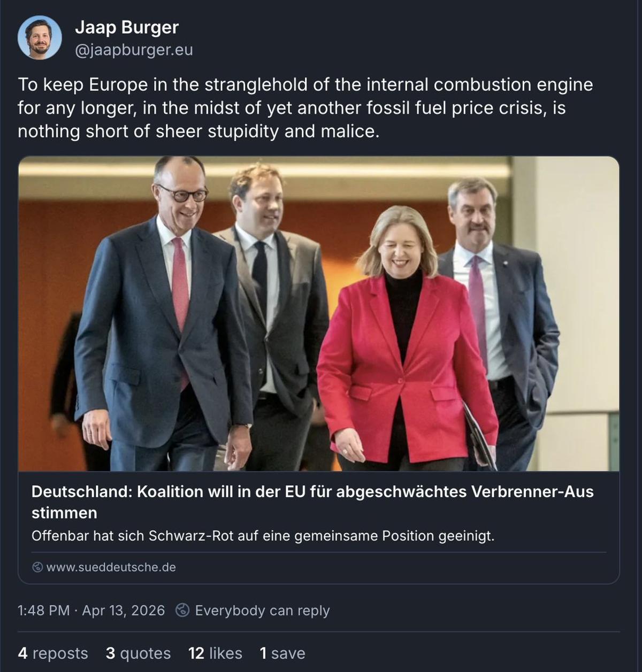Click the woman in the red blazer
642x672 pixels.
pos(407,337)
